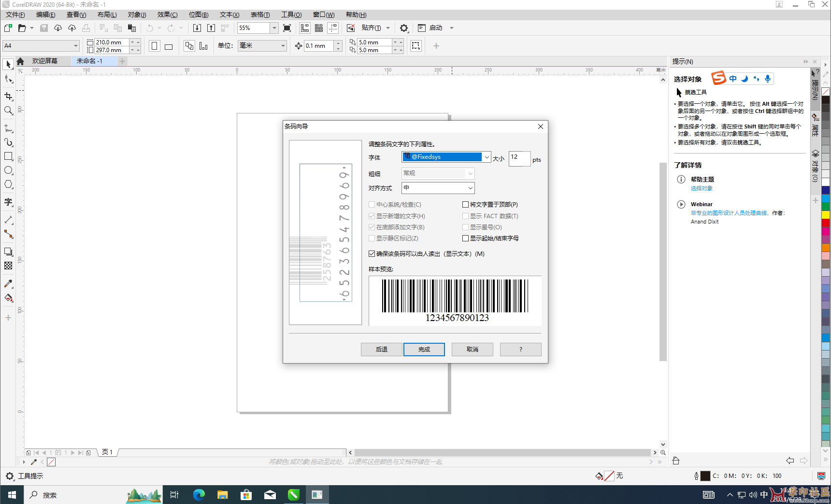The height and width of the screenshot is (504, 831).
Task: Toggle 显示新增的文字(H) checkbox
Action: [x=372, y=216]
